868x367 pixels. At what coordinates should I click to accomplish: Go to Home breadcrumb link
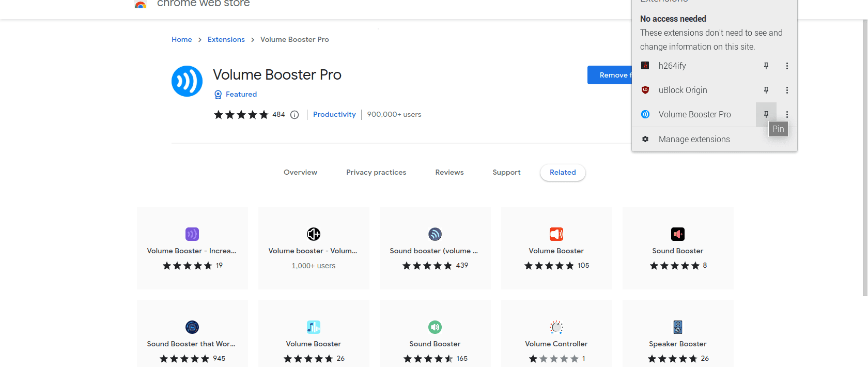coord(182,40)
